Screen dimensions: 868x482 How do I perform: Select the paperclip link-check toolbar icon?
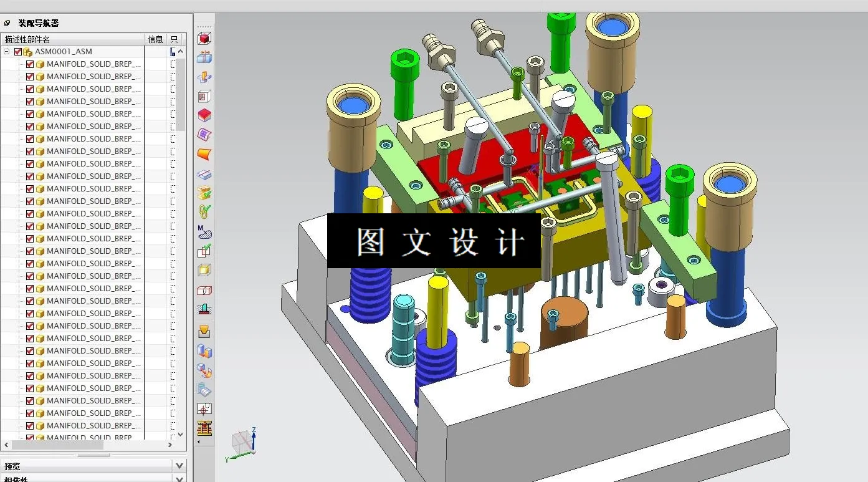click(x=204, y=211)
